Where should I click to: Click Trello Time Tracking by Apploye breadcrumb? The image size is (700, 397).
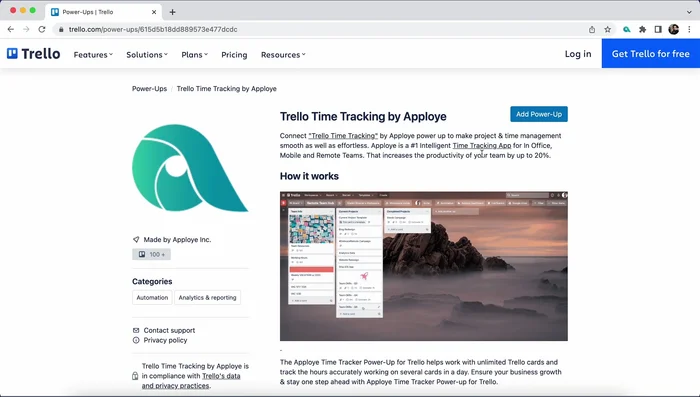[x=226, y=88]
